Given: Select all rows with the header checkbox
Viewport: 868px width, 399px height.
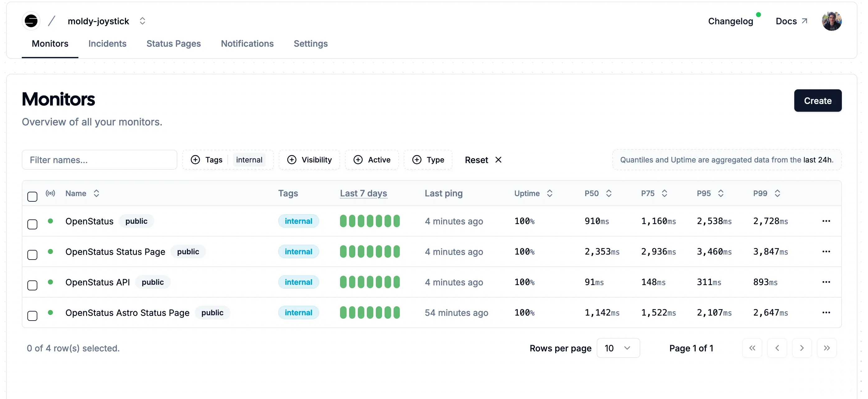Looking at the screenshot, I should (32, 196).
